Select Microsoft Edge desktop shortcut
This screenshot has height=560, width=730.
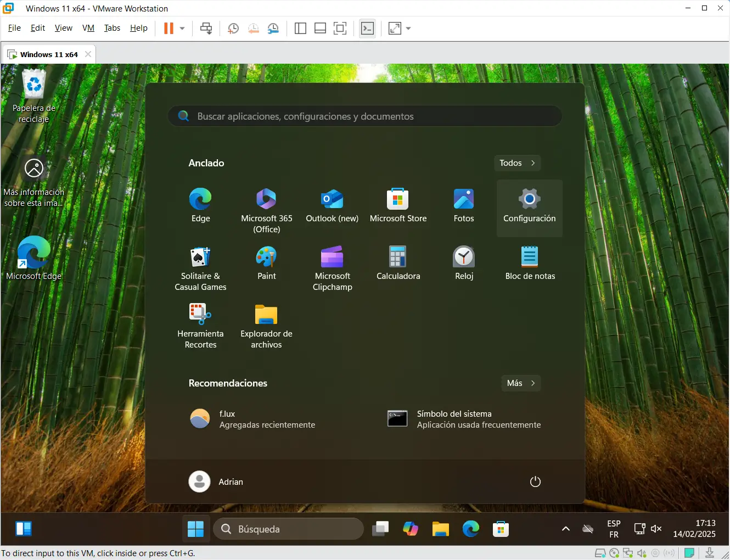coord(34,258)
